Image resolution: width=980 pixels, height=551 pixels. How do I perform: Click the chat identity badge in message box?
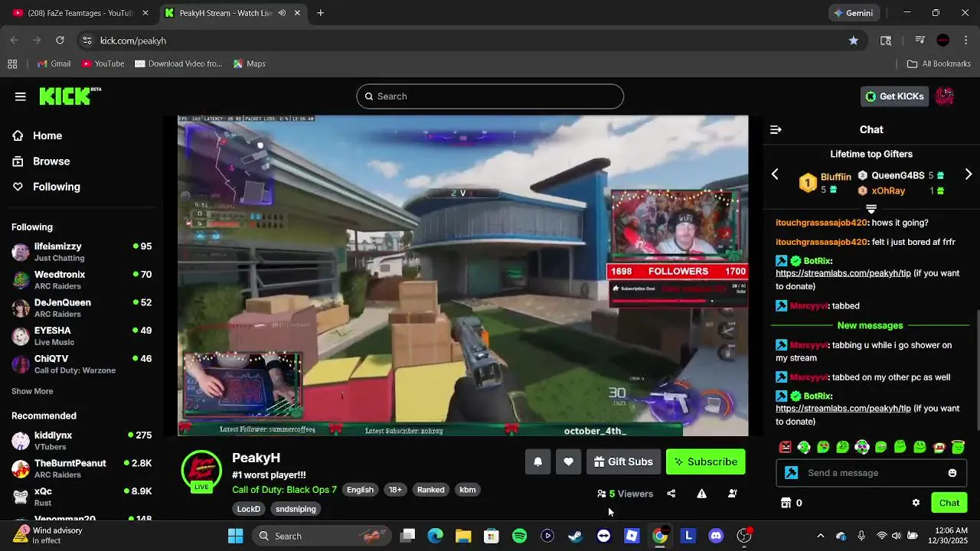click(x=792, y=473)
